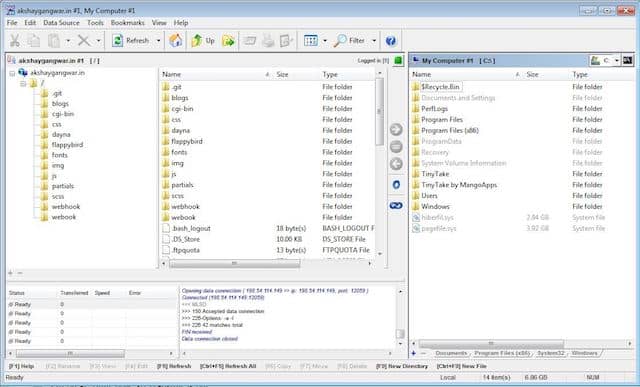Click the transfer left arrow between panes
The width and height of the screenshot is (640, 387).
click(396, 164)
